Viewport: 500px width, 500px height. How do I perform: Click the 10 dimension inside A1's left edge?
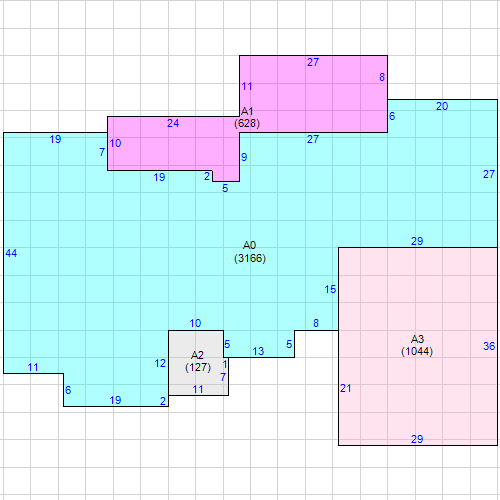(115, 143)
